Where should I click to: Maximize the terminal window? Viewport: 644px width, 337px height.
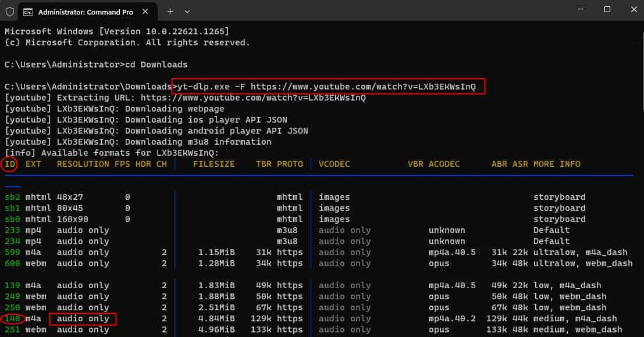pos(607,9)
